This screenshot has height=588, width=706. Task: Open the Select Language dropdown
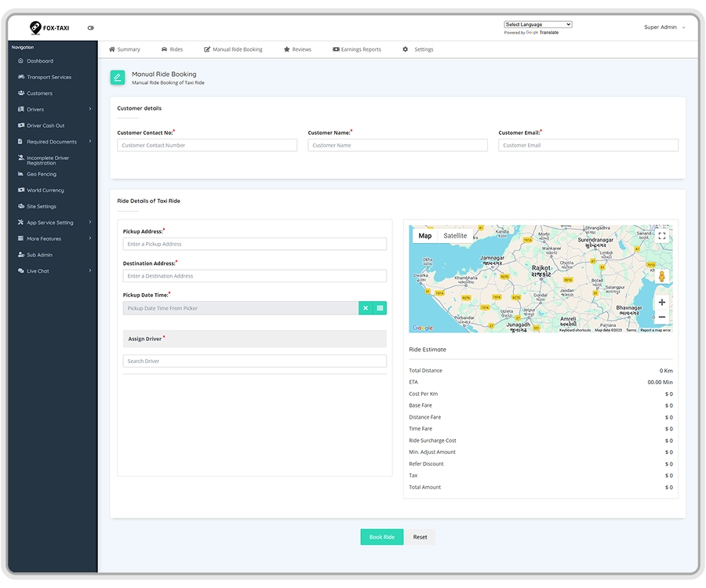[538, 24]
